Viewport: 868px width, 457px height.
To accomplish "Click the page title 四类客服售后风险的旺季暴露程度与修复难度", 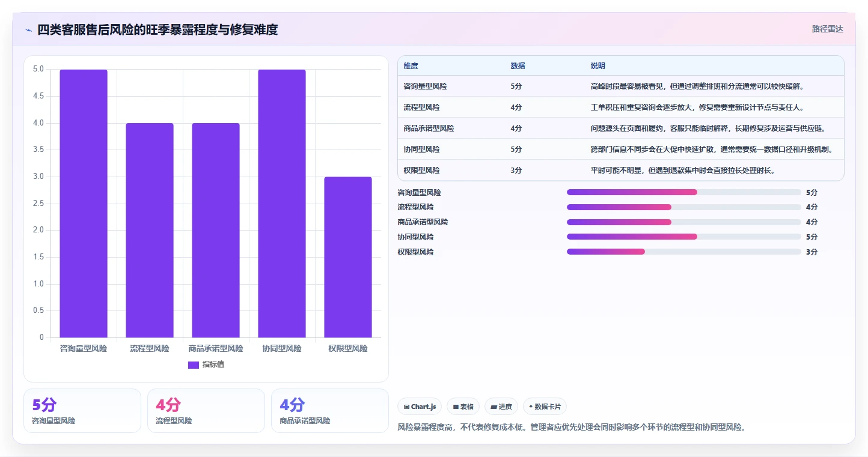I will [x=157, y=29].
